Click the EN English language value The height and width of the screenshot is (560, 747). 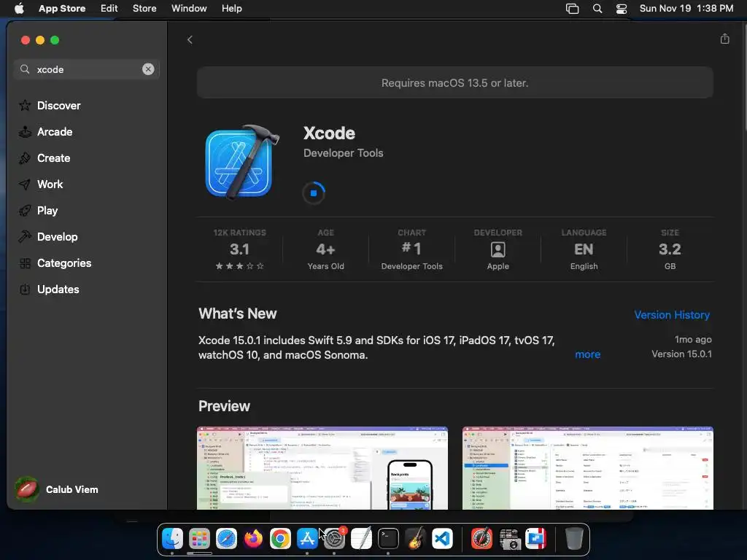[x=584, y=250]
